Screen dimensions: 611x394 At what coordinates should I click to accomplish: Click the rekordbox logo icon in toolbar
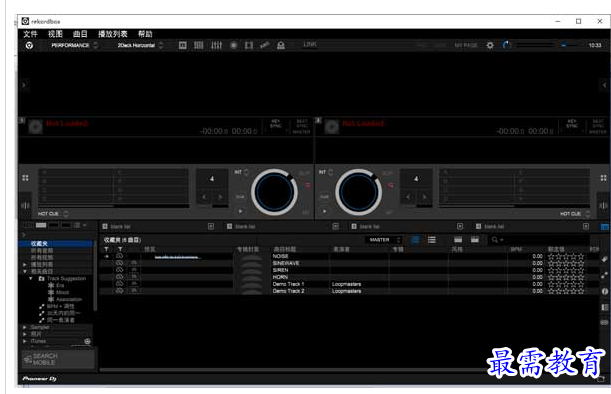tap(29, 46)
